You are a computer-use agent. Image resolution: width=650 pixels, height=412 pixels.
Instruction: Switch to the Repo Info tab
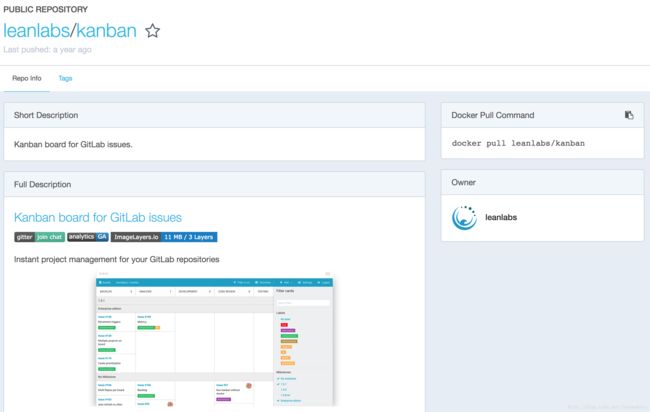click(x=27, y=78)
